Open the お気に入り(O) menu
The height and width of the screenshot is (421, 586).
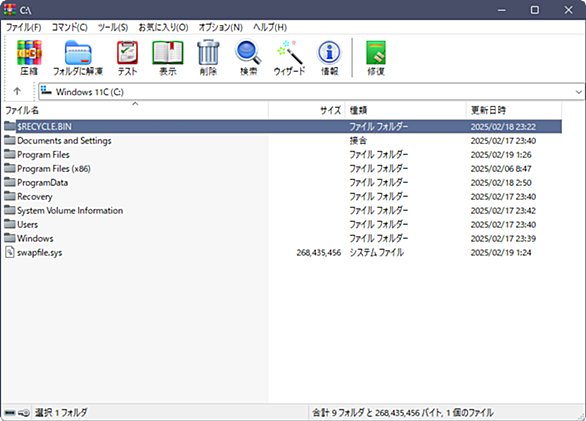(163, 27)
